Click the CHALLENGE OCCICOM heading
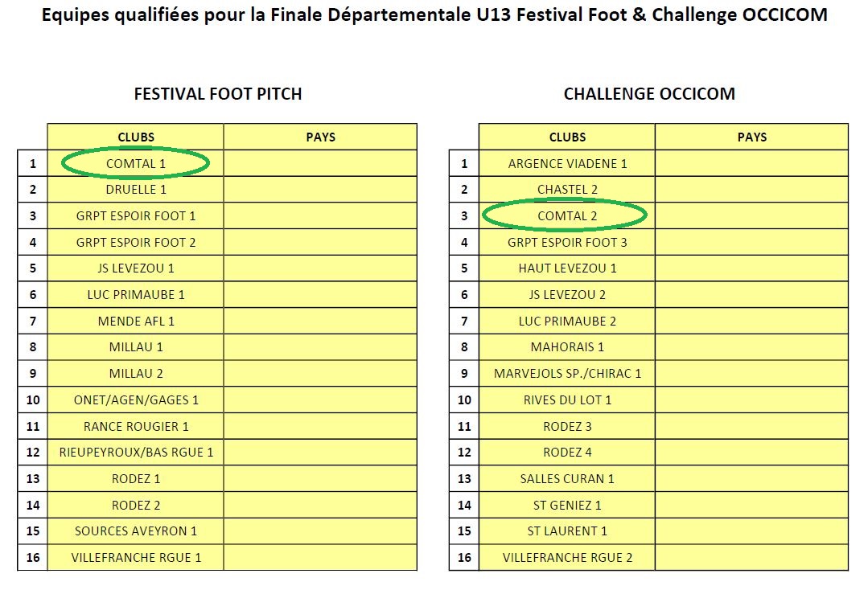This screenshot has width=868, height=590. 649,94
